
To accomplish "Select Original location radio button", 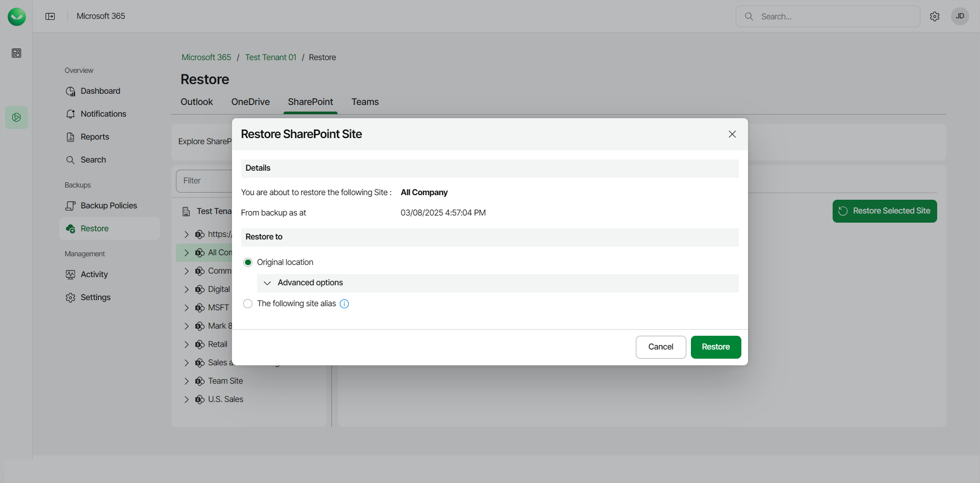I will pyautogui.click(x=248, y=262).
